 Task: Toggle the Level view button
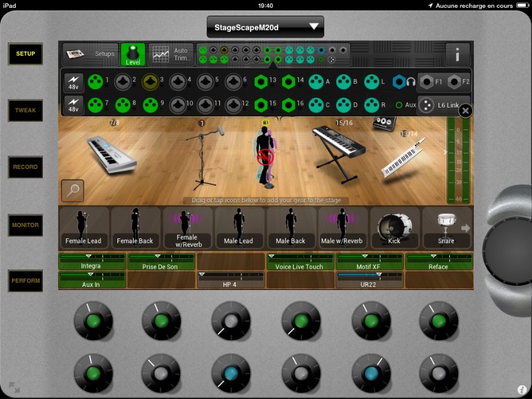coord(132,55)
